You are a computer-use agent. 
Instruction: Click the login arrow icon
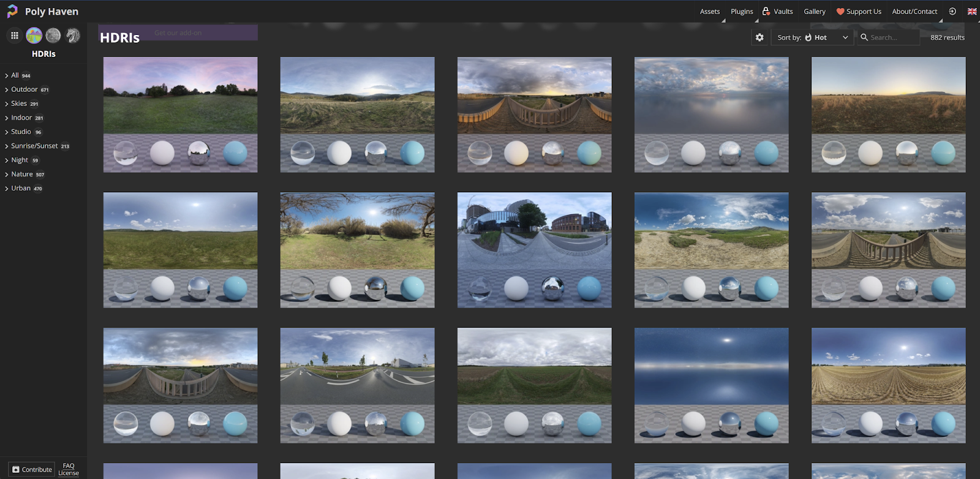point(952,11)
